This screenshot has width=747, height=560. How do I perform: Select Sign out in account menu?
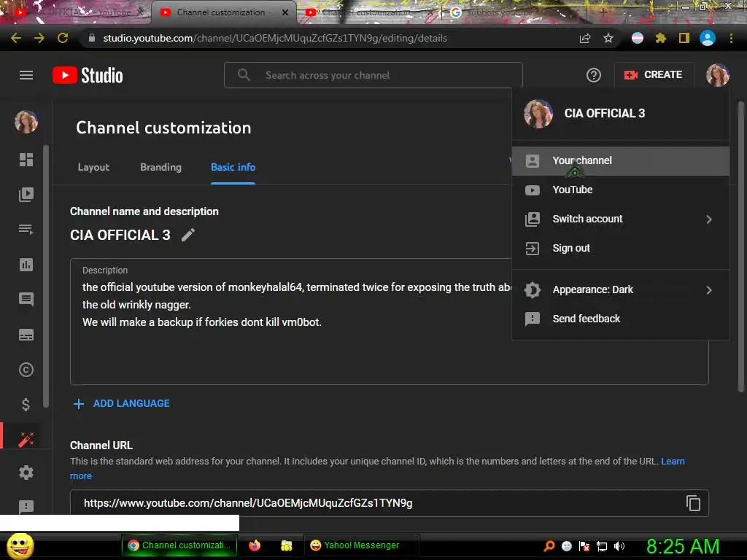click(x=620, y=248)
